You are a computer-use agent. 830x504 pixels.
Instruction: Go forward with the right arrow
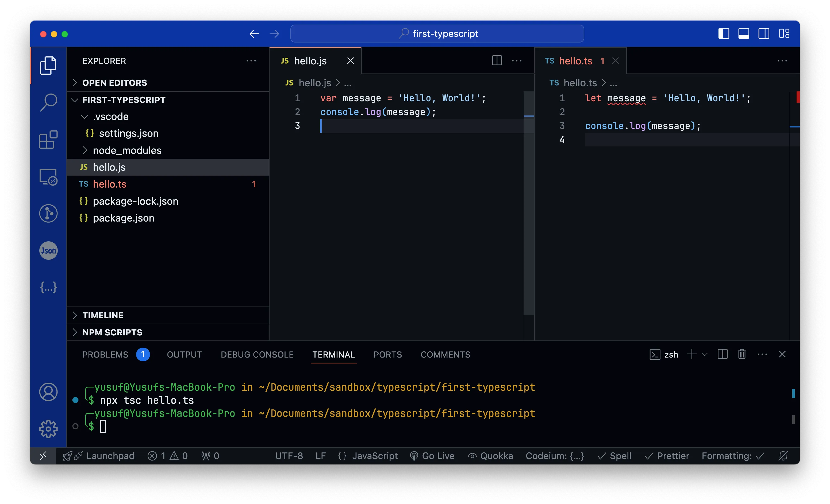(x=275, y=34)
